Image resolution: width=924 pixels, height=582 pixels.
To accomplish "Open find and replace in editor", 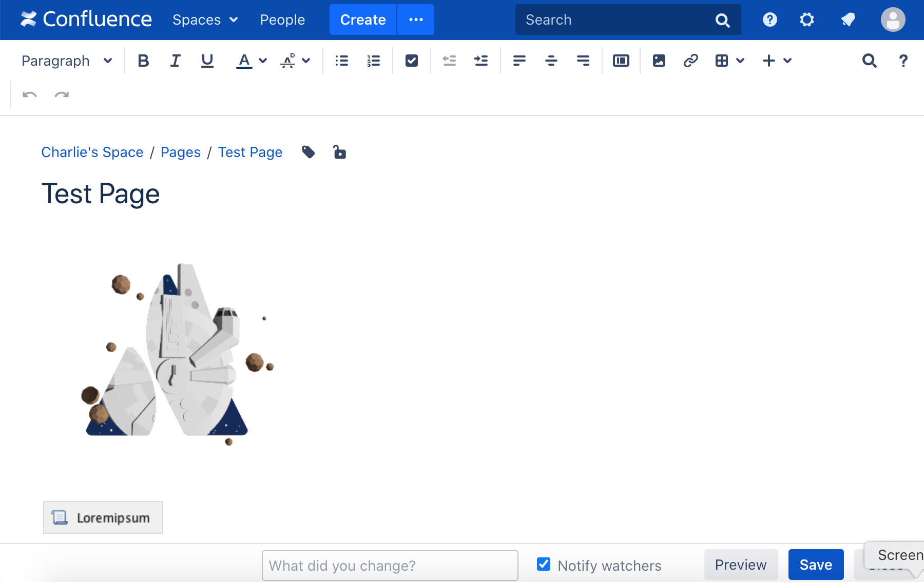I will [x=870, y=61].
